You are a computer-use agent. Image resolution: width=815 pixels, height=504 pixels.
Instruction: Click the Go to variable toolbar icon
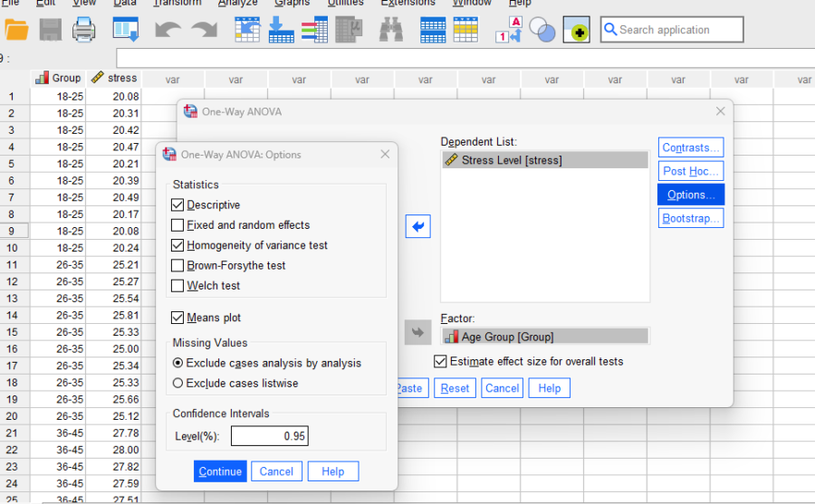pos(281,30)
